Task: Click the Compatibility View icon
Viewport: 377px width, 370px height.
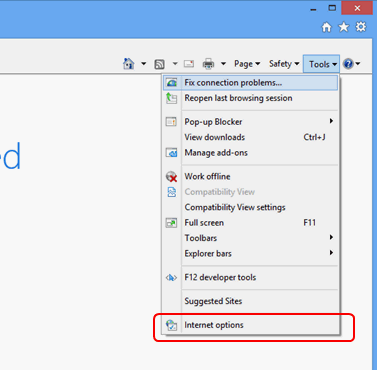Action: tap(171, 192)
